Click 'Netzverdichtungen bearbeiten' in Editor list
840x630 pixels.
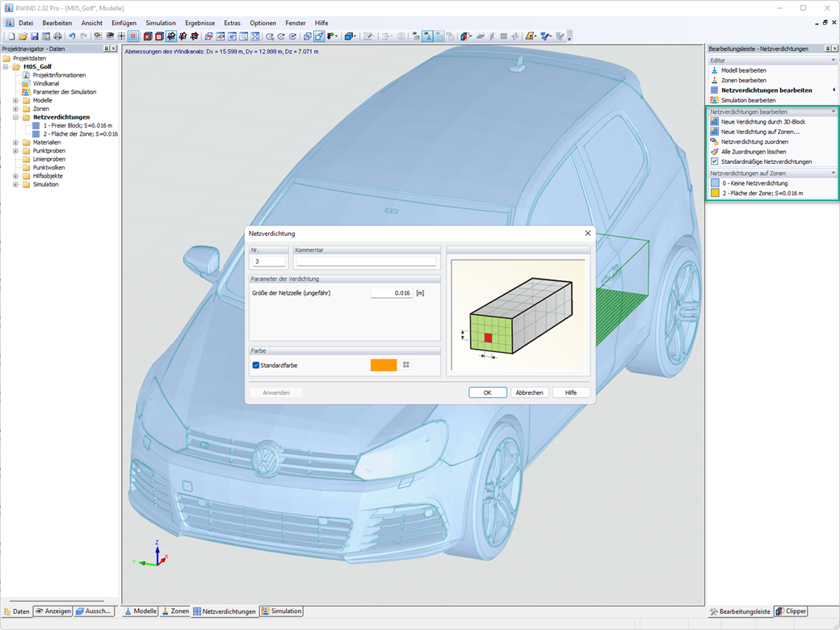coord(766,90)
